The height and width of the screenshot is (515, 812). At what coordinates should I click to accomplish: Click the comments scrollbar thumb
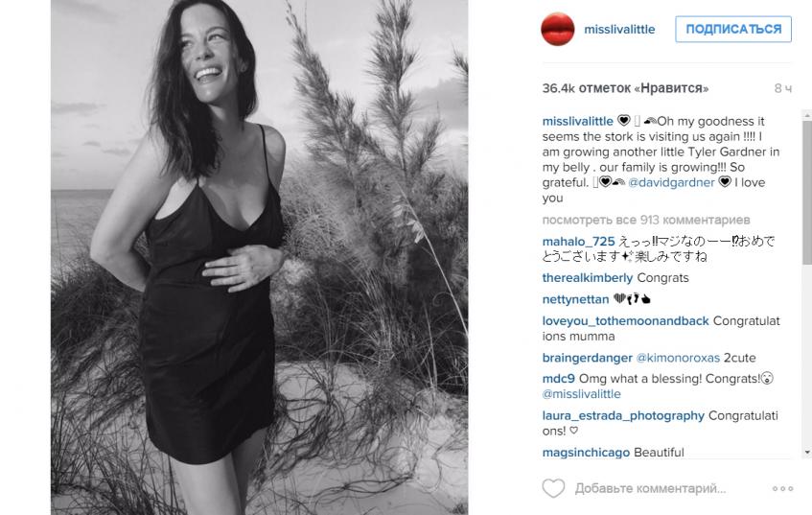807,192
